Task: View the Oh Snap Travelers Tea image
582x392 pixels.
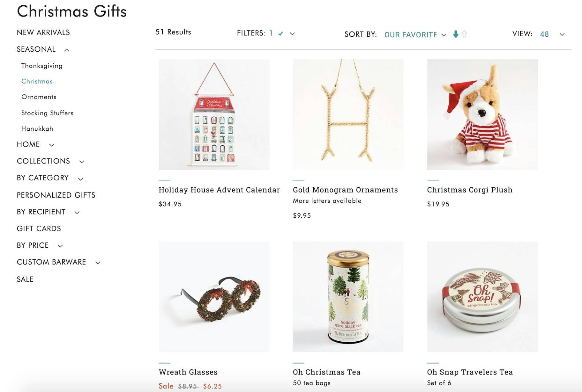Action: click(482, 297)
